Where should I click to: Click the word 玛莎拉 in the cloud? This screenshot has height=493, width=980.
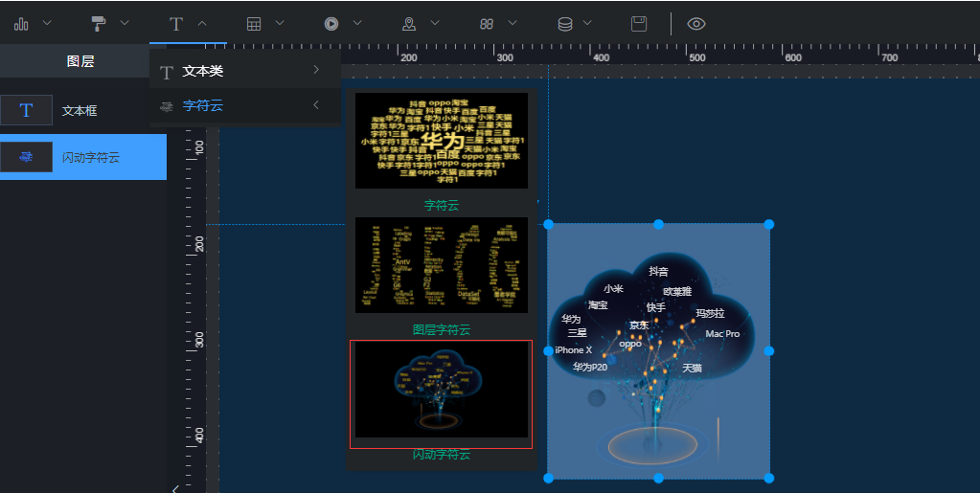pyautogui.click(x=710, y=313)
